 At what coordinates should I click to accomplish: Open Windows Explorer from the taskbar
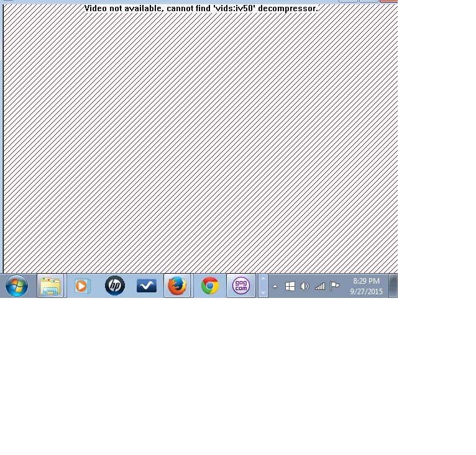(50, 286)
